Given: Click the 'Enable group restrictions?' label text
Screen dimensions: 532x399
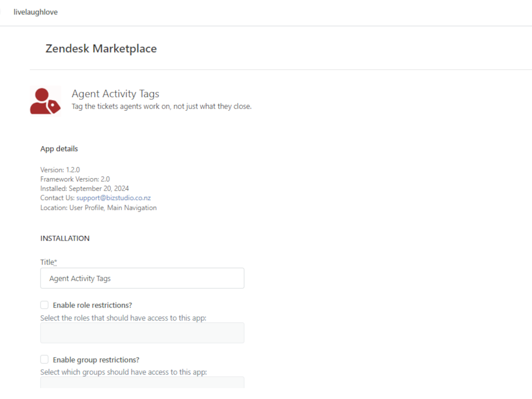Looking at the screenshot, I should (96, 360).
